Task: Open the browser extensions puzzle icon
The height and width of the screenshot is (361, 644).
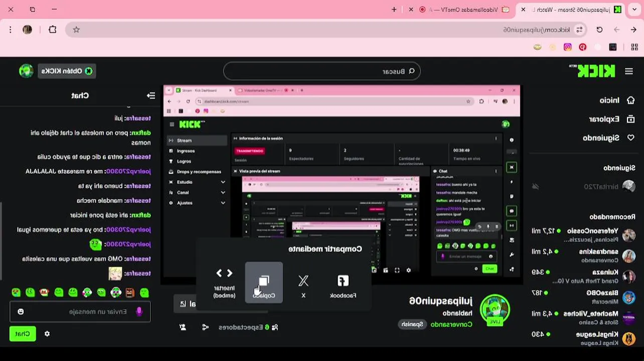Action: pos(53,30)
